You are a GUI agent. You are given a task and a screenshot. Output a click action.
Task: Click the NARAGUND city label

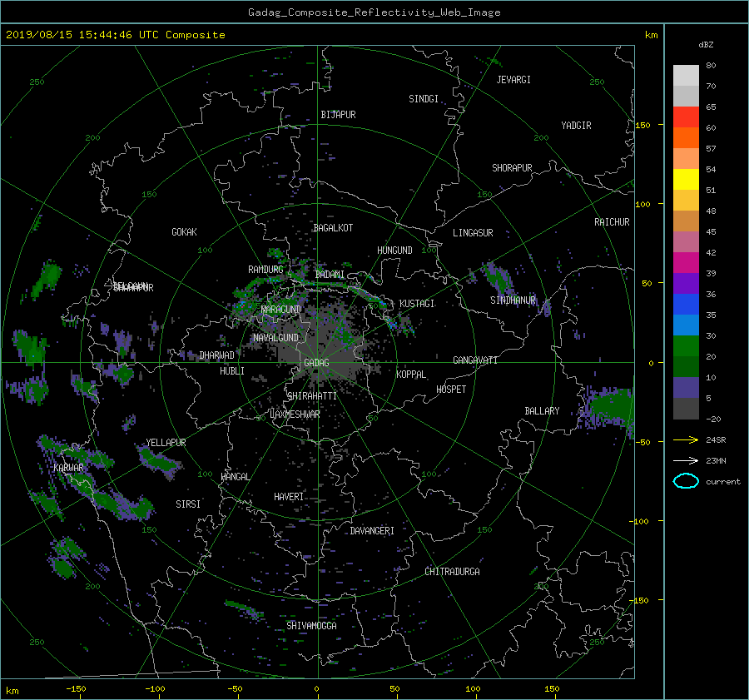[281, 309]
